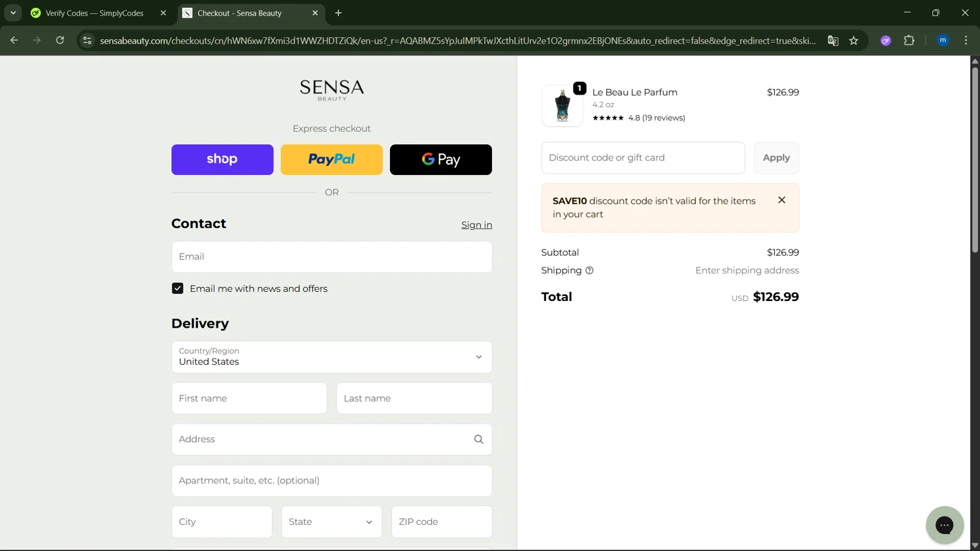Open the browser profile avatar
This screenshot has height=551, width=980.
[943, 40]
